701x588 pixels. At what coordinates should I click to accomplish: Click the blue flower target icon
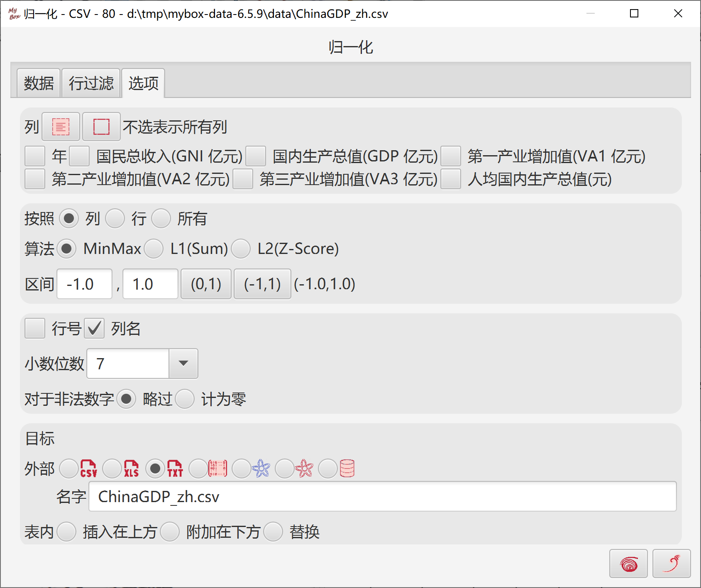coord(261,468)
